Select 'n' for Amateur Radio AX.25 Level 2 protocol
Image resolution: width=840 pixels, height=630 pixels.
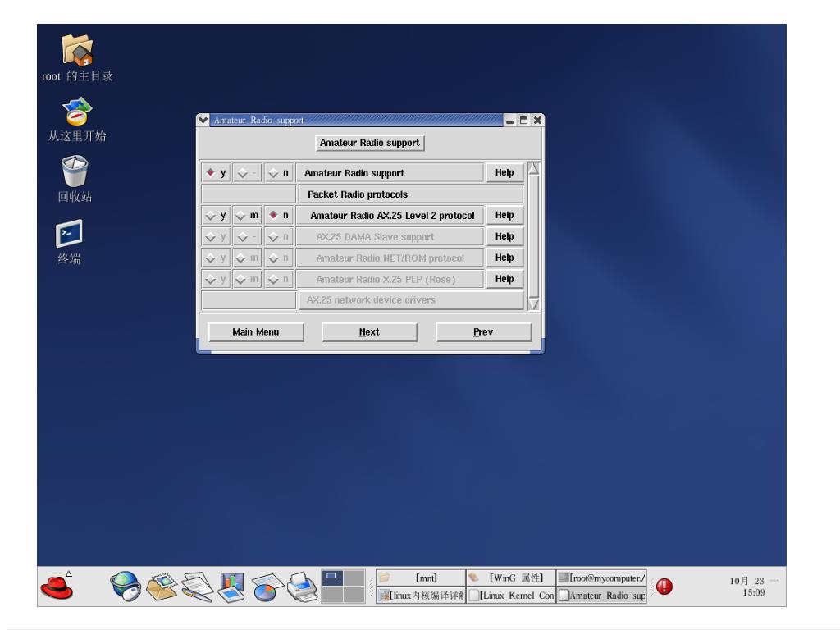[279, 216]
